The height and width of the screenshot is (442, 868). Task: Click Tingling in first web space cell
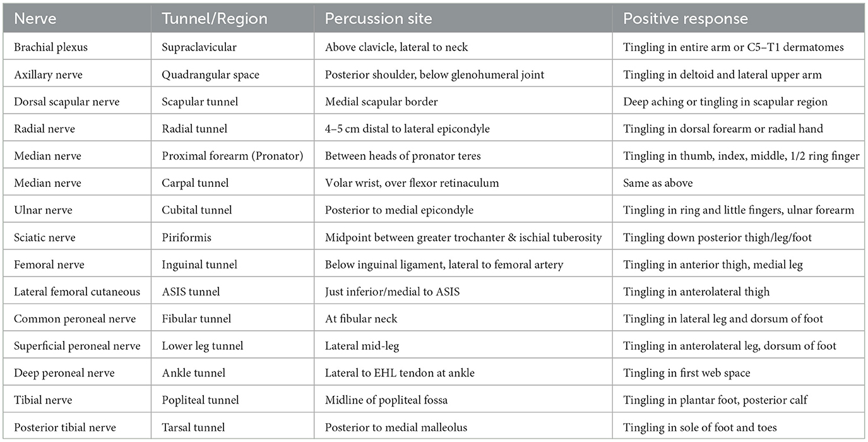point(686,373)
